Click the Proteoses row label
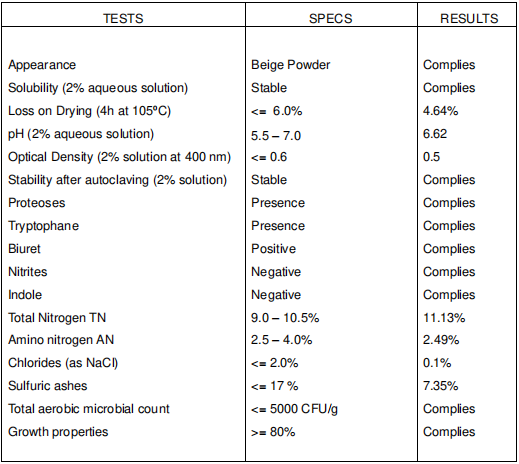The height and width of the screenshot is (464, 519). (x=37, y=203)
